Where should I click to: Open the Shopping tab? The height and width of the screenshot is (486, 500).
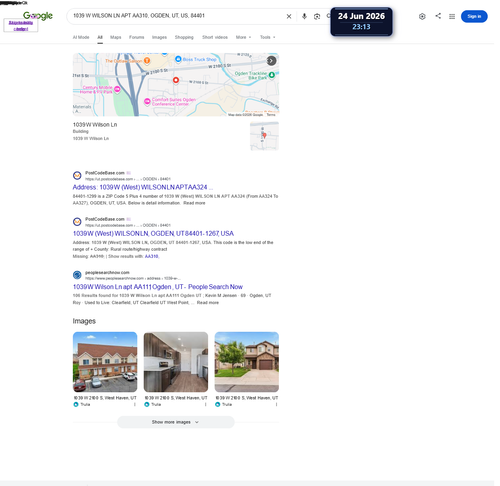click(x=184, y=37)
